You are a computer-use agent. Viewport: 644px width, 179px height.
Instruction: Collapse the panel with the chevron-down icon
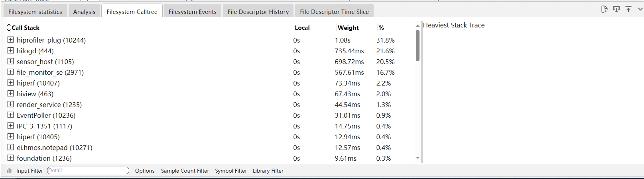click(x=640, y=10)
